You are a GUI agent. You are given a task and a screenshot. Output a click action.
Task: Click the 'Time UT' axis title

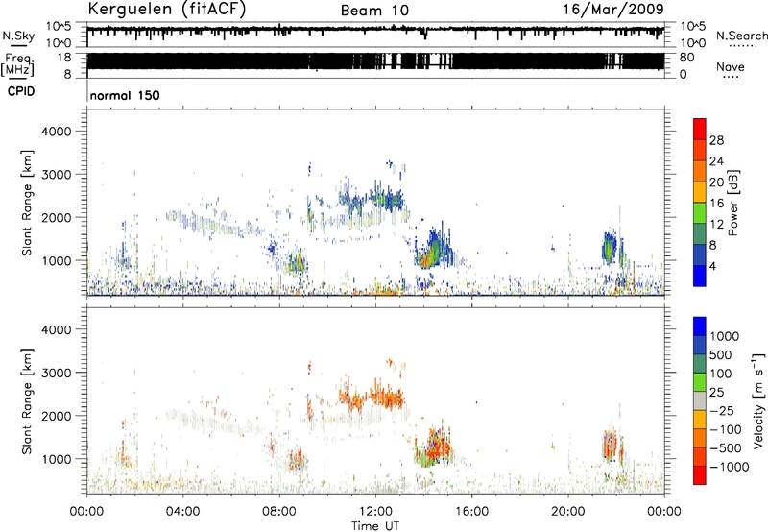point(375,526)
